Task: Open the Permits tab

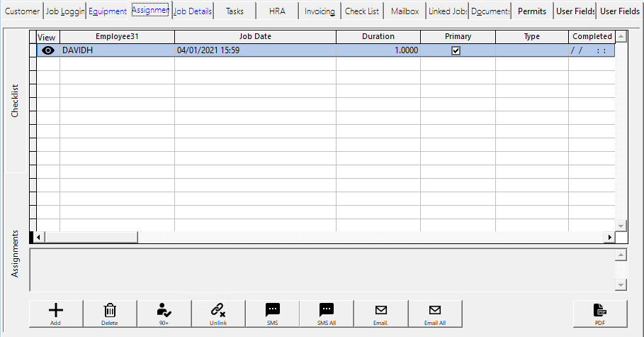Action: (532, 11)
